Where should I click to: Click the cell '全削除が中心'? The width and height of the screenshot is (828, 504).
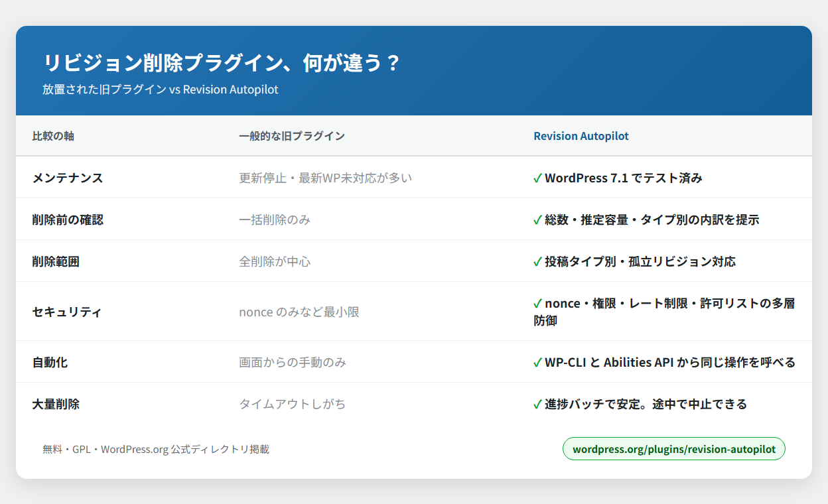(275, 261)
